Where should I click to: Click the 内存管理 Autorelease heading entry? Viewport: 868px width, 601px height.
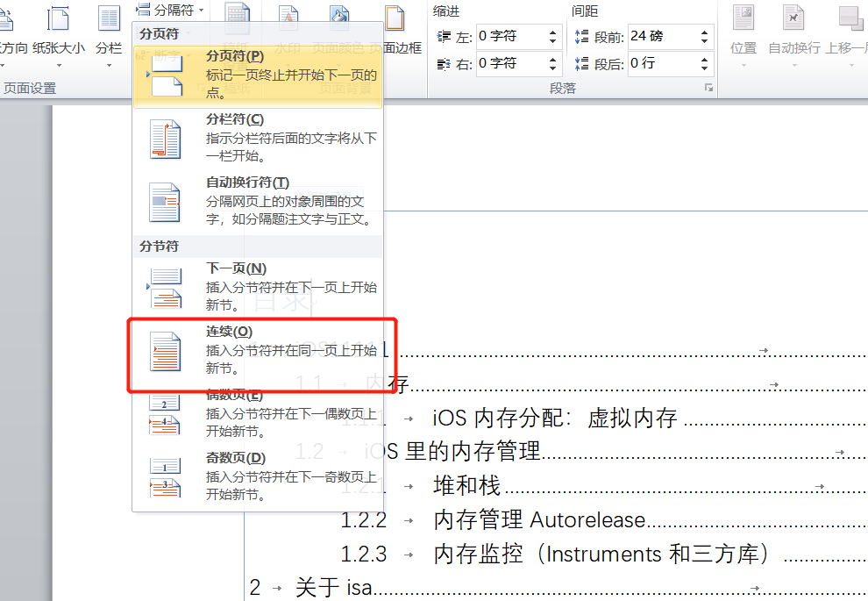tap(539, 520)
